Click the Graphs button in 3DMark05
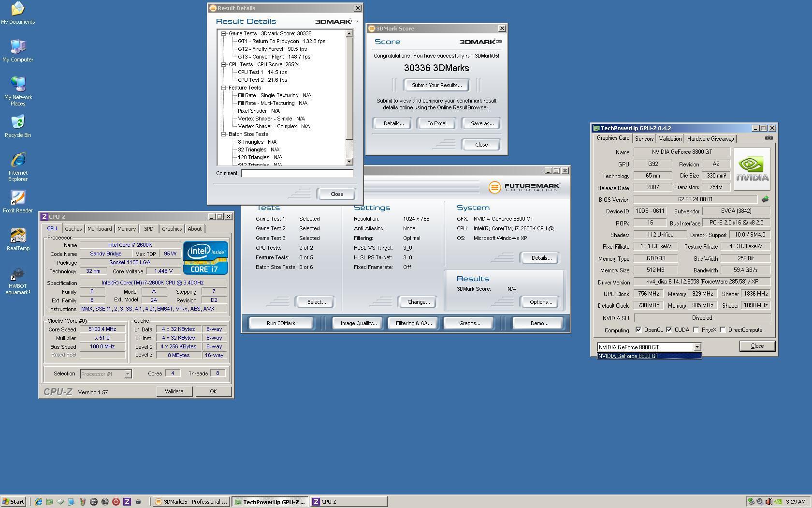 tap(469, 323)
